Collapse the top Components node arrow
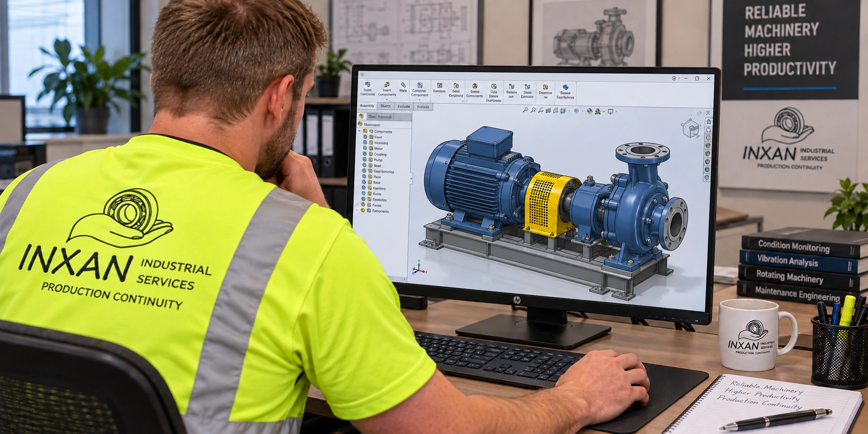 [360, 132]
